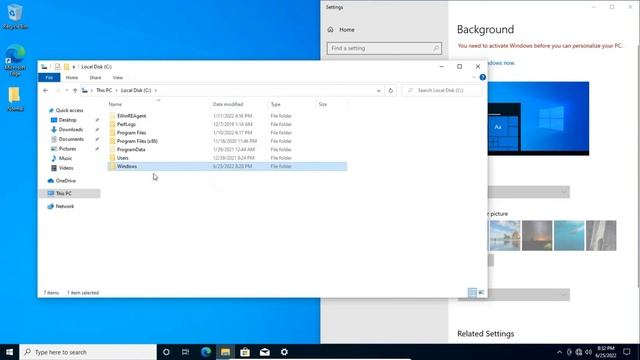Expand address bar history dropdown
Viewport: 640px width, 360px height.
click(x=379, y=90)
